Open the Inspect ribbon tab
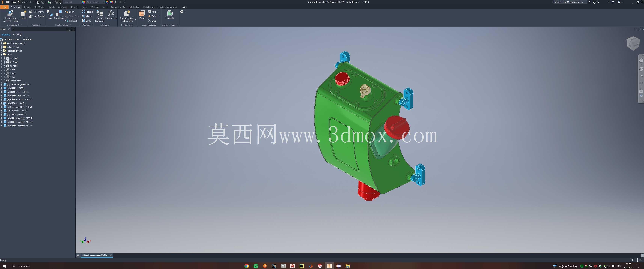 click(x=75, y=7)
